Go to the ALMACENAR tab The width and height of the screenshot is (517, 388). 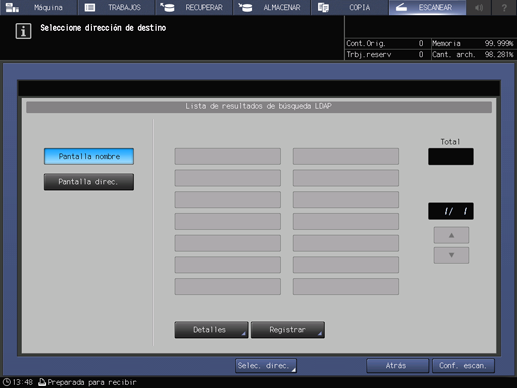coord(272,7)
